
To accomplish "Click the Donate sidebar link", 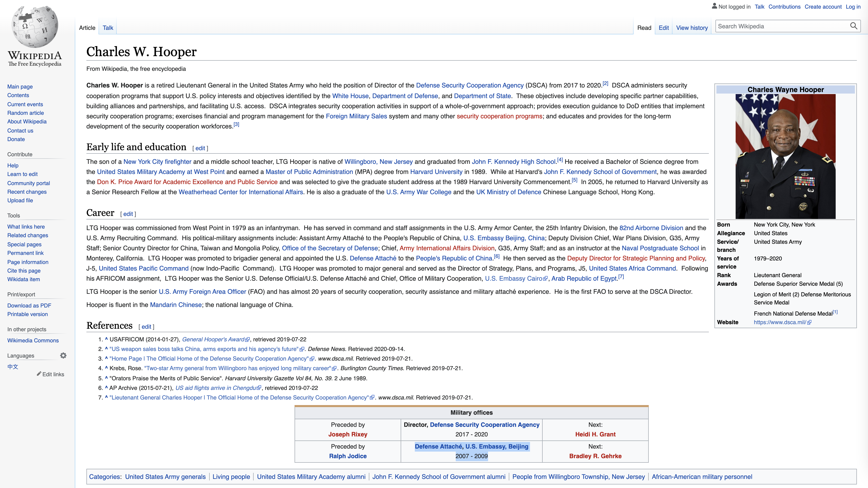I will tap(16, 139).
